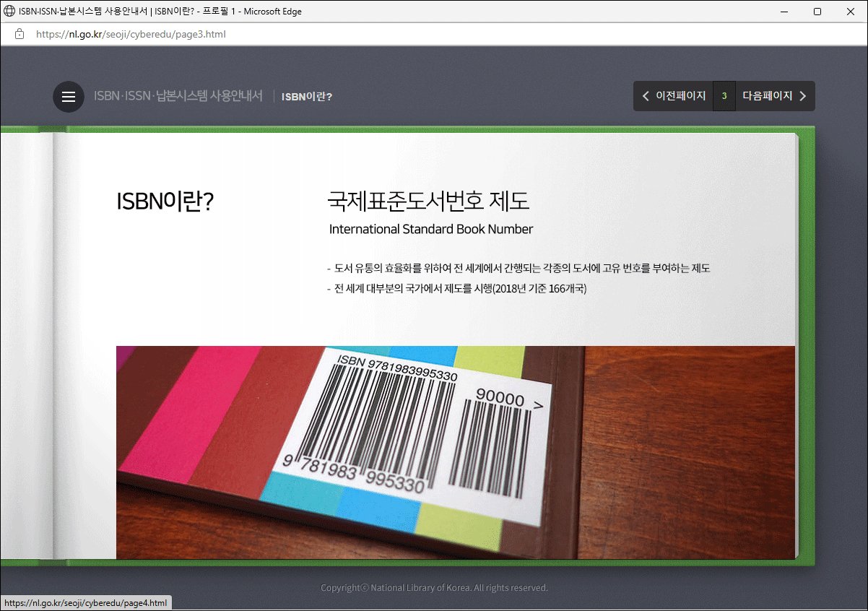Viewport: 868px width, 611px height.
Task: Click the left chevron arrow icon
Action: click(x=646, y=96)
